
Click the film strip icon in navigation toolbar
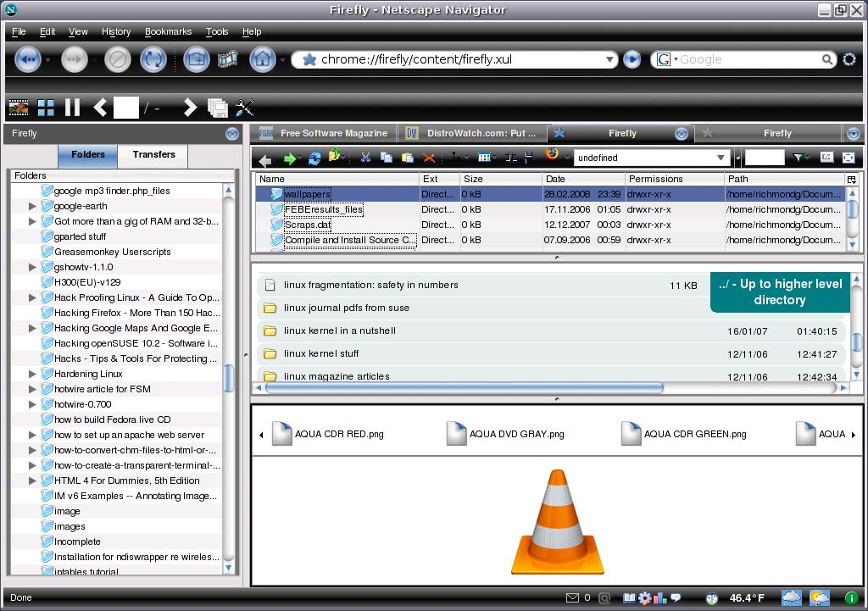pos(227,59)
